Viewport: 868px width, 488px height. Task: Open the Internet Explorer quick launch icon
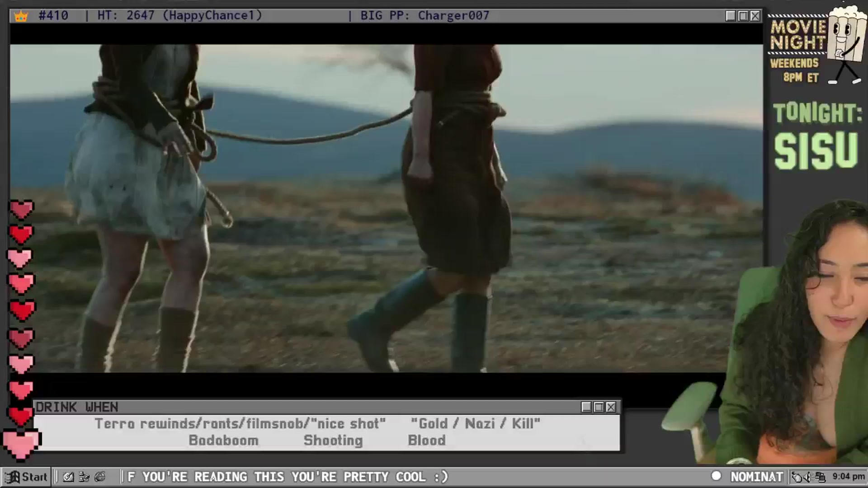click(x=100, y=477)
